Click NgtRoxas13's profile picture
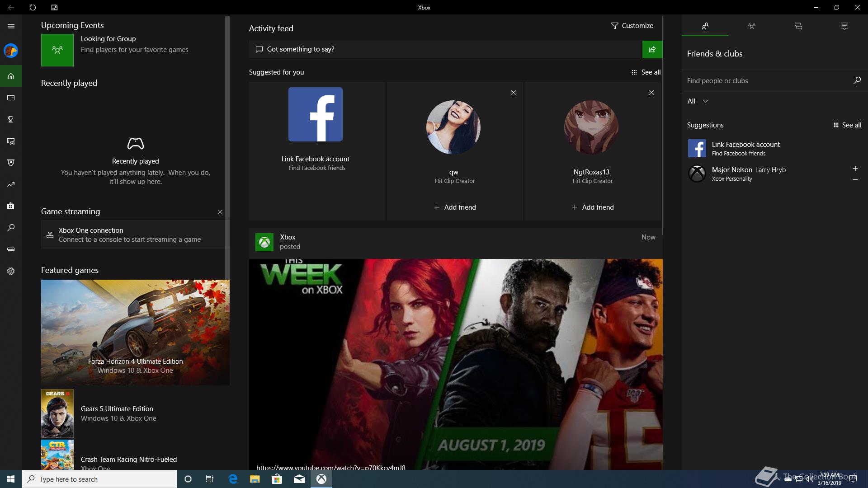 (591, 127)
